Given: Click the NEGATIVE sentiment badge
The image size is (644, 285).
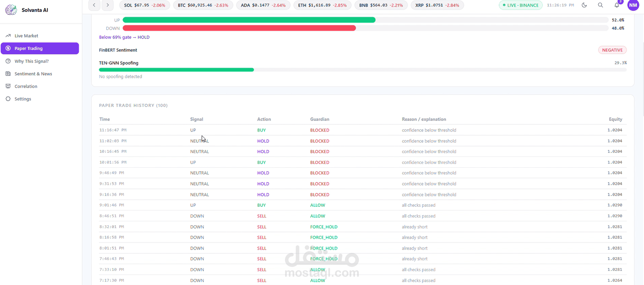Looking at the screenshot, I should pos(612,50).
